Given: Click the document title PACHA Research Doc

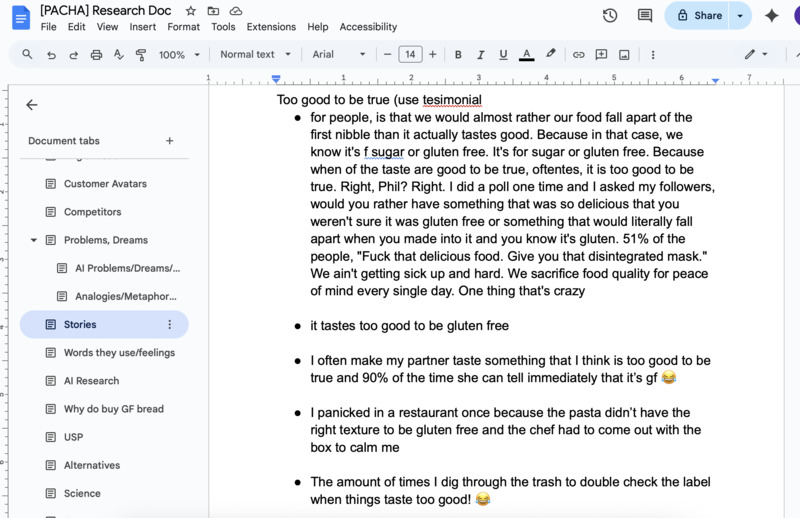Looking at the screenshot, I should pyautogui.click(x=106, y=10).
